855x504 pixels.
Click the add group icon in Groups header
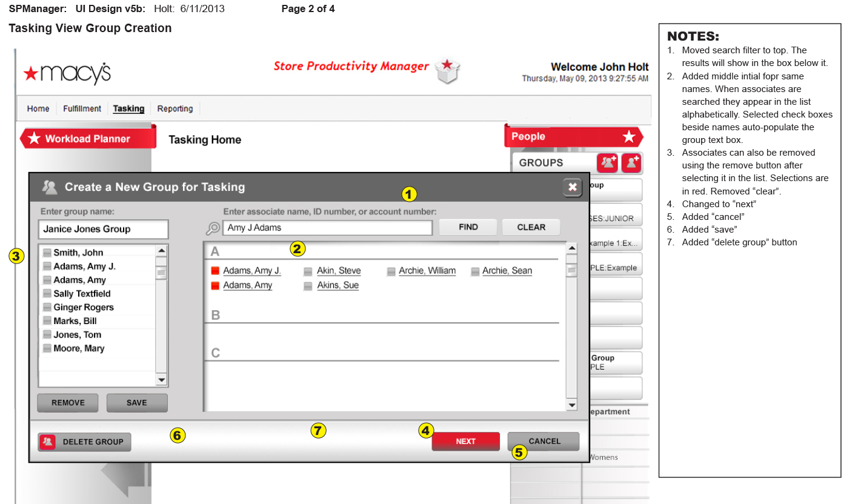click(607, 162)
